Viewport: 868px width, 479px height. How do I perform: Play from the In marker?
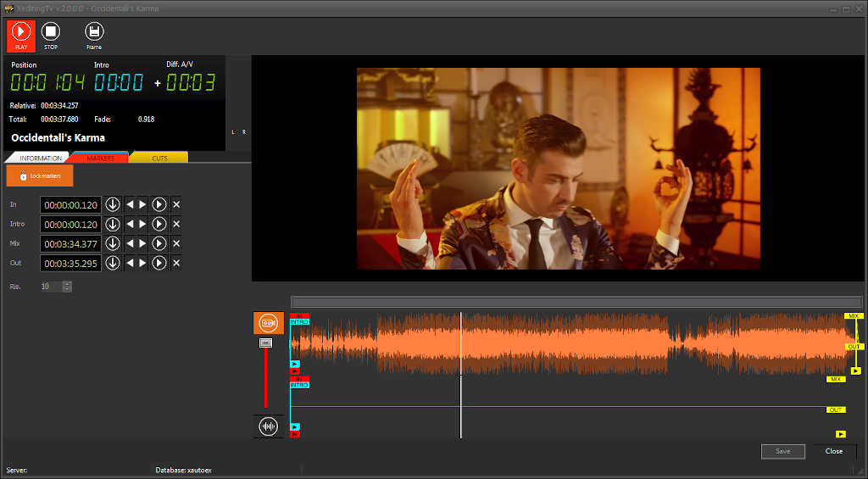(x=159, y=205)
